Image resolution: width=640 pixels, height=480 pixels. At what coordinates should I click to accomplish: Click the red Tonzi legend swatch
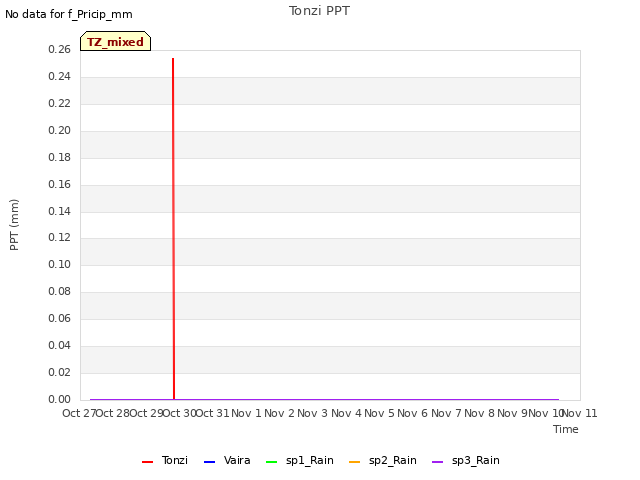(147, 462)
